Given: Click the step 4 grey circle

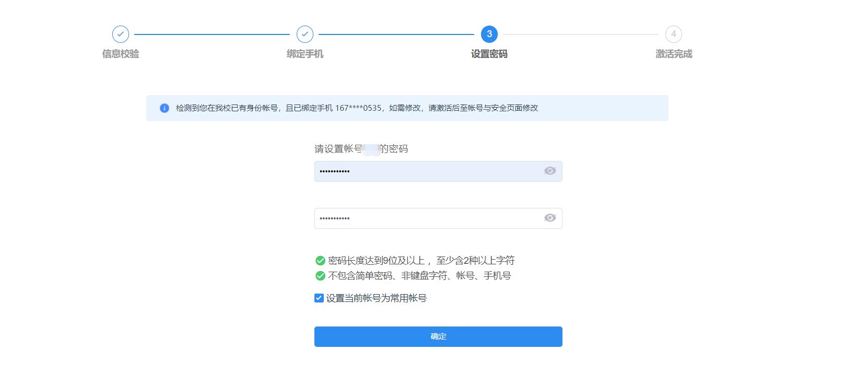Looking at the screenshot, I should (673, 34).
